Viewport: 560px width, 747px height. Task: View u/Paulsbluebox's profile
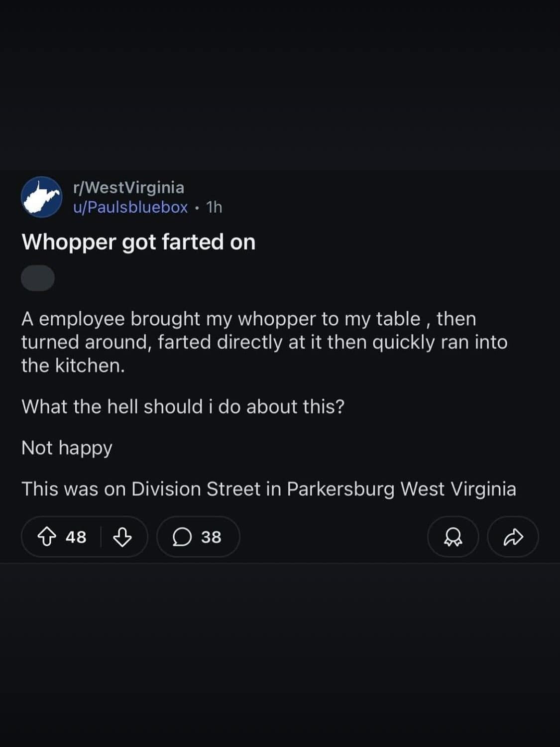point(130,207)
